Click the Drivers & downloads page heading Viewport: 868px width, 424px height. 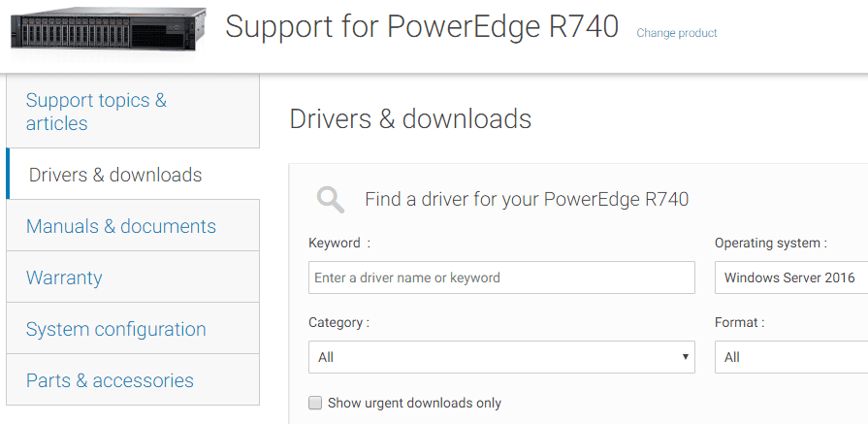point(410,119)
